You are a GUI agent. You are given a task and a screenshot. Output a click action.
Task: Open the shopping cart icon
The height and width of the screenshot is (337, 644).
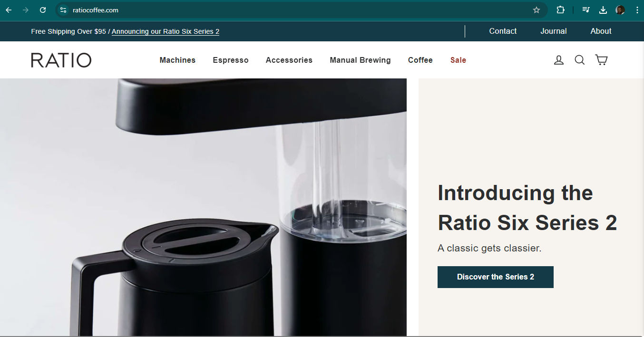pos(601,60)
